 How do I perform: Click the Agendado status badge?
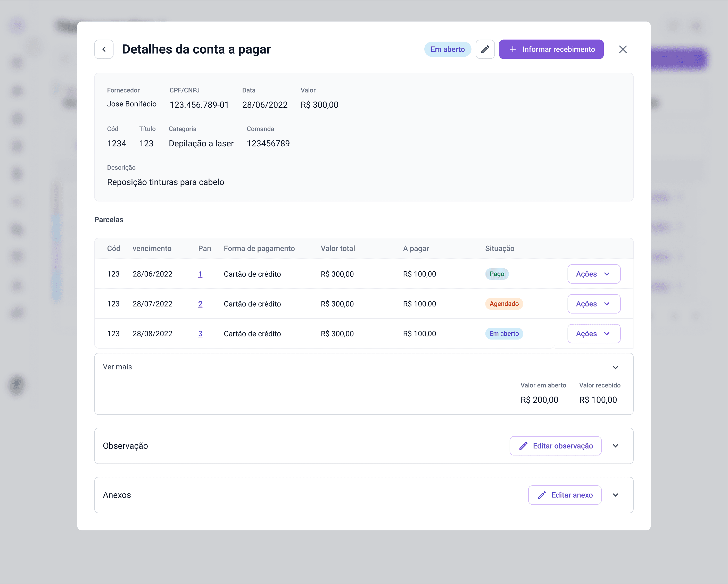pos(504,304)
